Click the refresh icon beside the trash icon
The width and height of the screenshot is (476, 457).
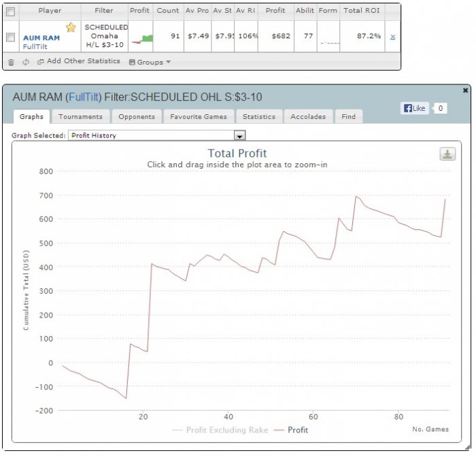click(26, 62)
